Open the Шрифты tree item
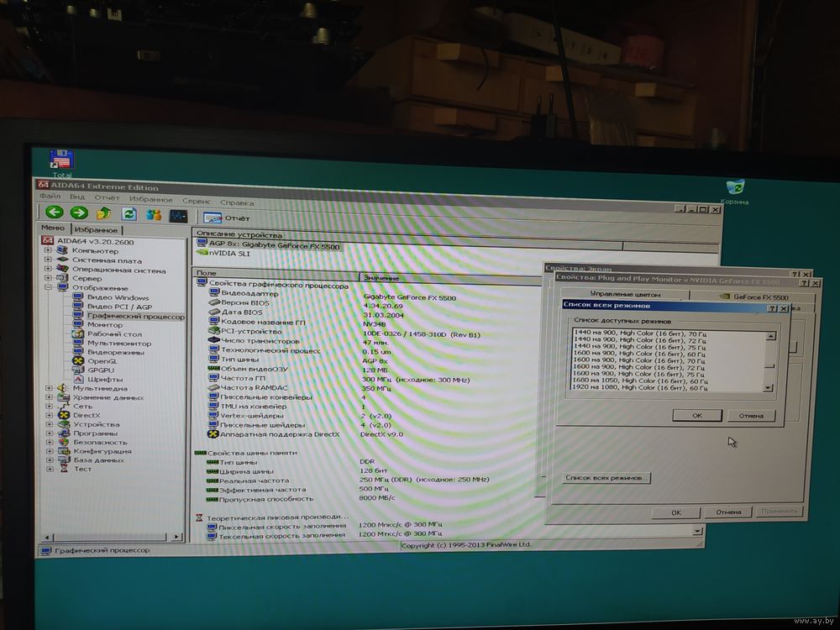This screenshot has width=840, height=630. [x=105, y=380]
